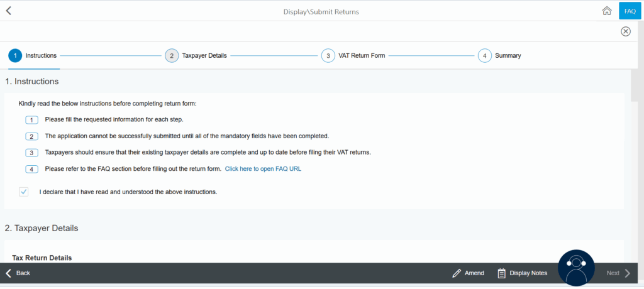644x289 pixels.
Task: Select the '1. Instructions' heading
Action: click(x=31, y=81)
